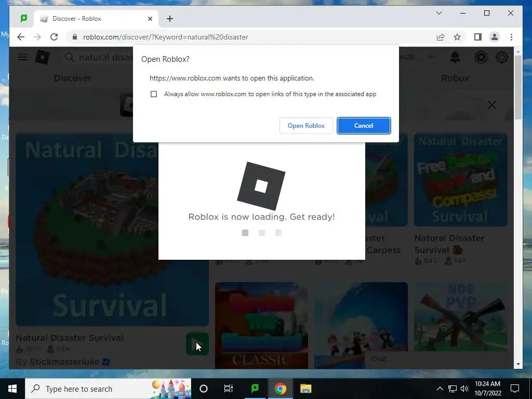Click the Roblox search magnifier icon
Image resolution: width=532 pixels, height=399 pixels.
coord(69,57)
